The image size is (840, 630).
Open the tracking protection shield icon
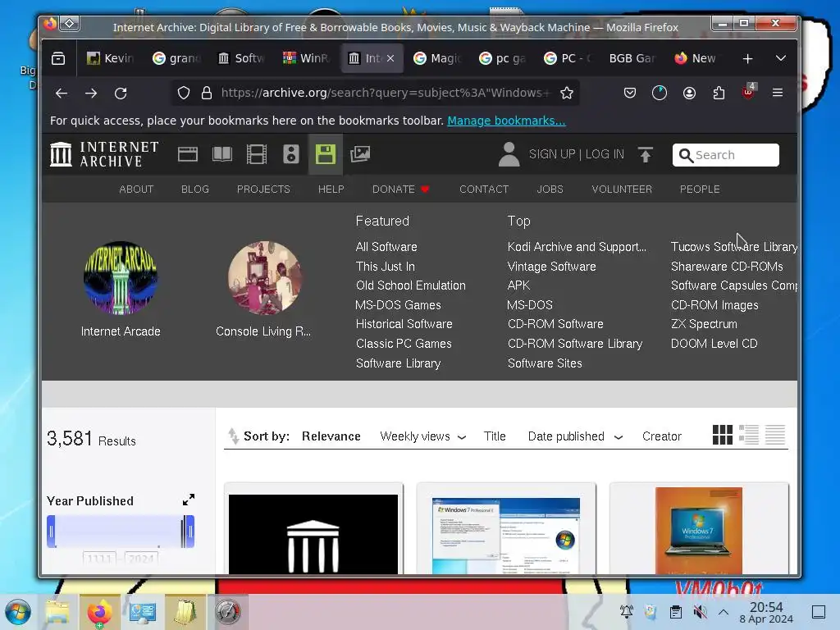click(x=184, y=94)
